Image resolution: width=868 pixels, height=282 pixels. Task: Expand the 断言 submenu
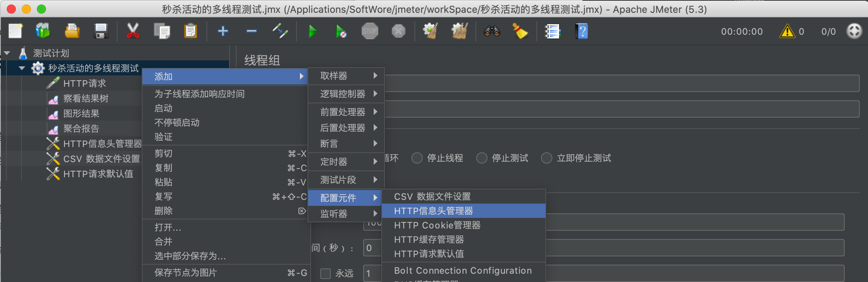[346, 144]
